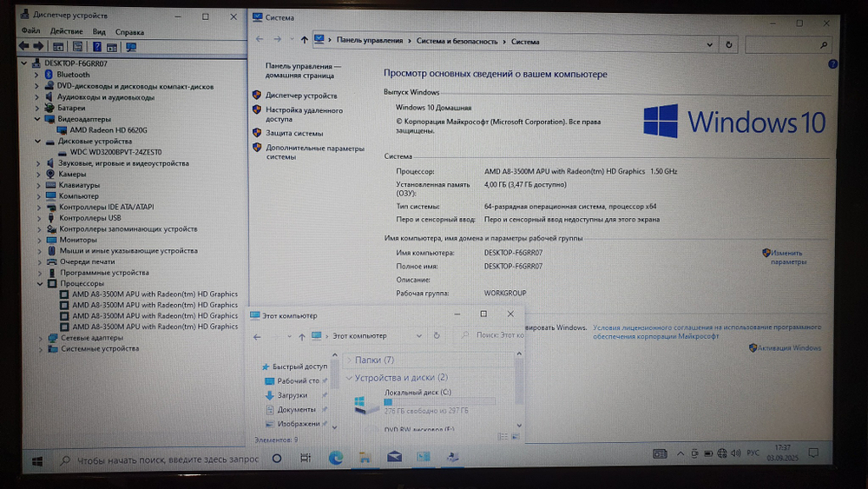Open Дополнительные параметры системы link
The height and width of the screenshot is (489, 868).
[x=315, y=152]
